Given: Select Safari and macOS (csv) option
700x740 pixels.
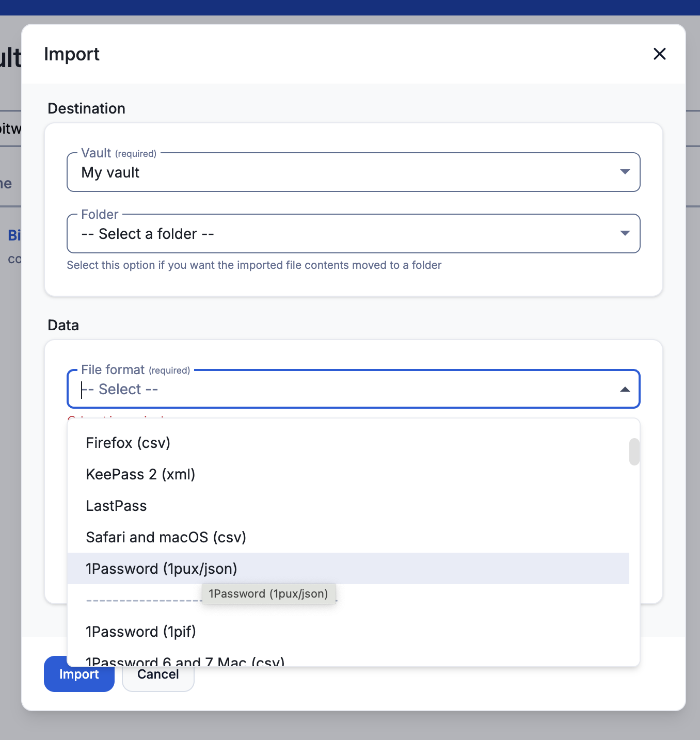Looking at the screenshot, I should pos(348,537).
